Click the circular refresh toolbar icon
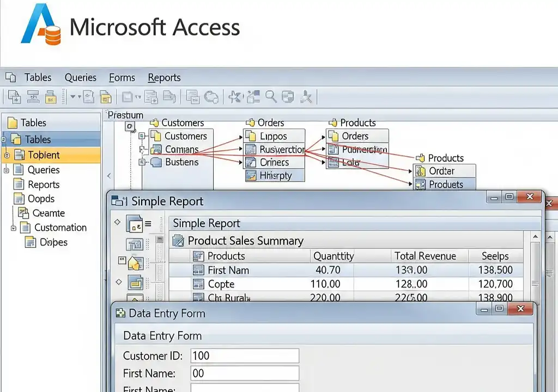558x392 pixels. pos(211,97)
